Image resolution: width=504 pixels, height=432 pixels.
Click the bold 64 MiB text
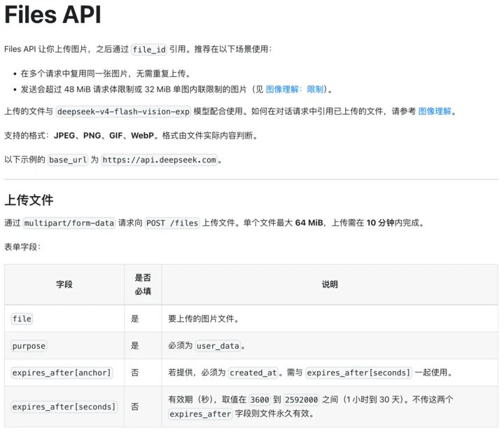(309, 223)
